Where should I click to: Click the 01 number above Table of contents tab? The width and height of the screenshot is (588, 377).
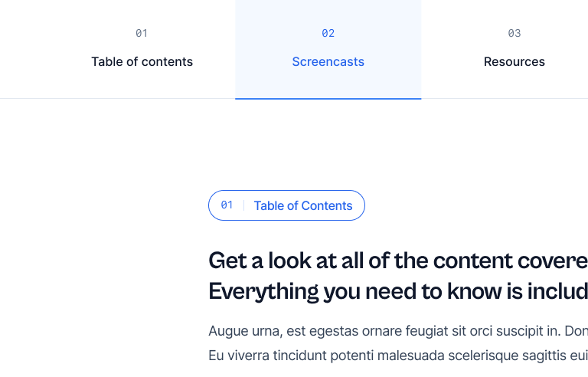pos(142,33)
